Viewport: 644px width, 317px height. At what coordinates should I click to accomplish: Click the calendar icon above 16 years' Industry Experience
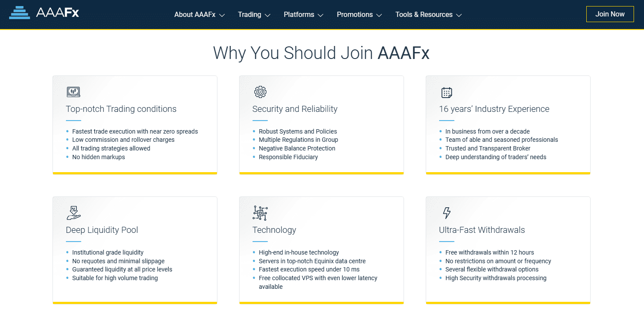[x=447, y=92]
